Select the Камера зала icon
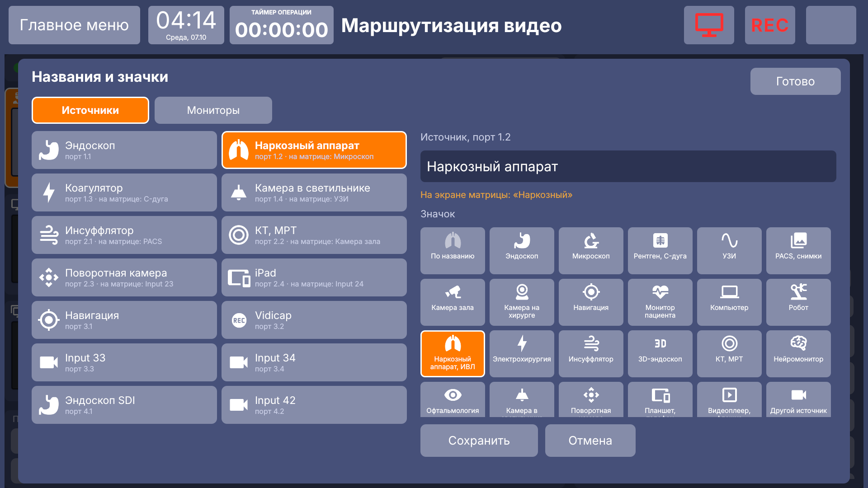The width and height of the screenshot is (868, 488). 453,302
